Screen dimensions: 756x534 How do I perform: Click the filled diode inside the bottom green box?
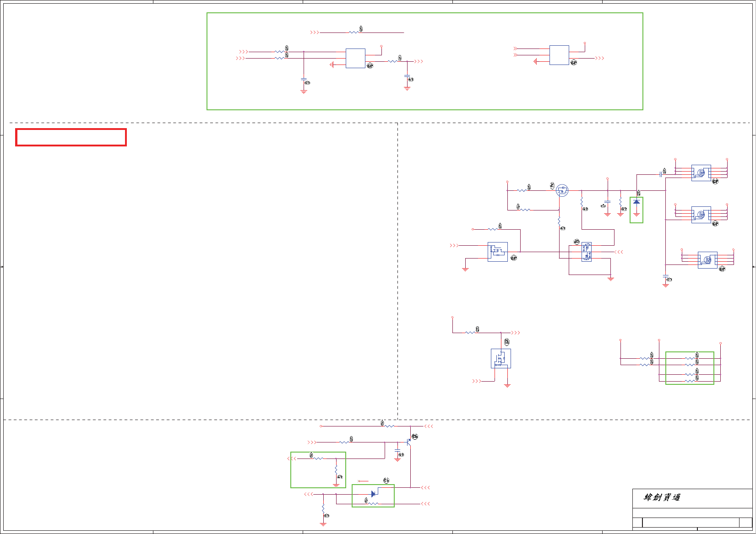point(373,494)
